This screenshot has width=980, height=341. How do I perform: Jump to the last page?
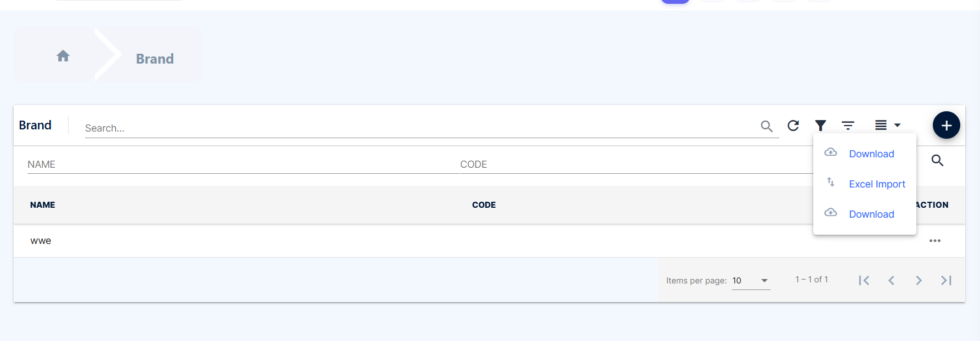[x=946, y=281]
